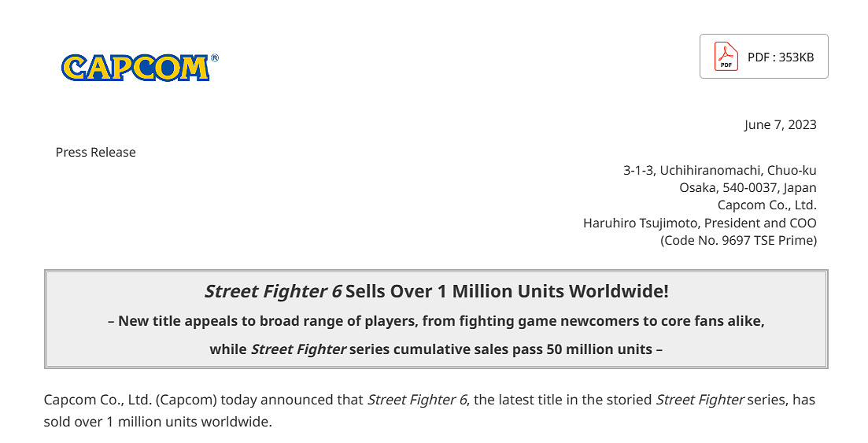This screenshot has height=443, width=868.
Task: Click the Code No. 9697 TSE Prime text
Action: 738,240
